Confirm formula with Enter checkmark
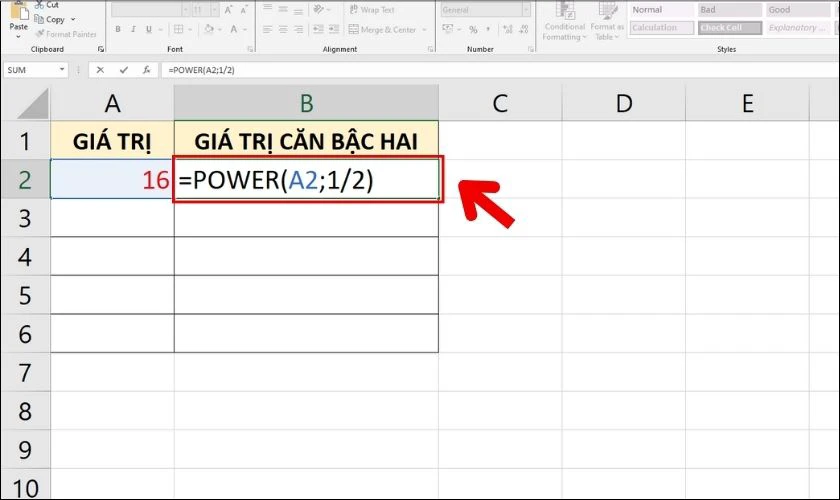This screenshot has height=500, width=840. (x=124, y=70)
